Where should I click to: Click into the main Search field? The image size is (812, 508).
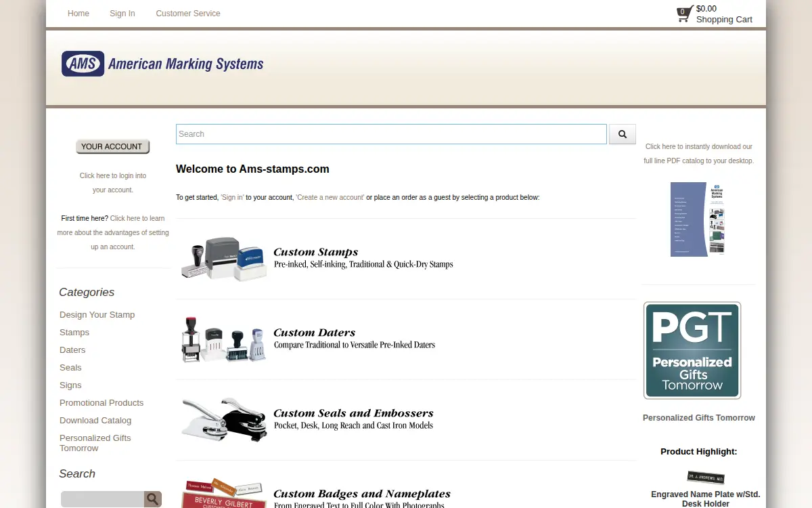391,134
